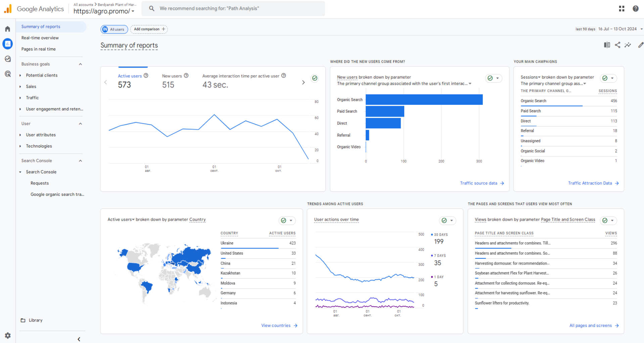Open Requests under Search Console
Viewport: 644px width, 343px height.
tap(40, 183)
